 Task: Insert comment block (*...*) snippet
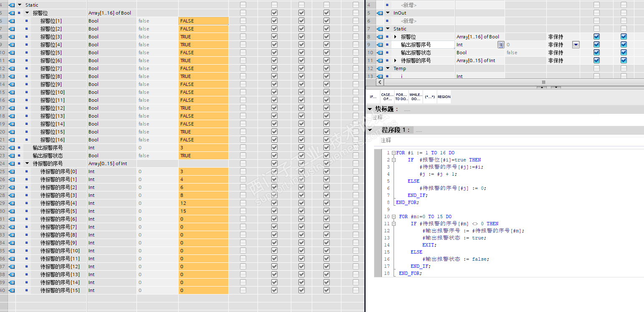(430, 97)
